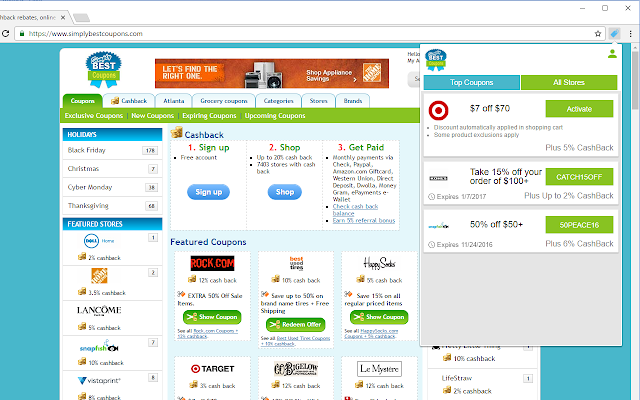Image resolution: width=640 pixels, height=400 pixels.
Task: Click the C.O. Bigelow logo
Action: [296, 369]
